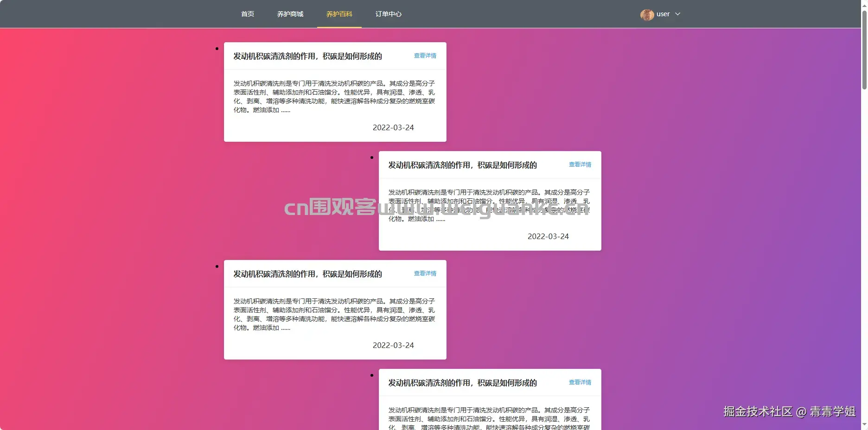Open 查看详情 link on first article card
868x430 pixels.
point(425,56)
